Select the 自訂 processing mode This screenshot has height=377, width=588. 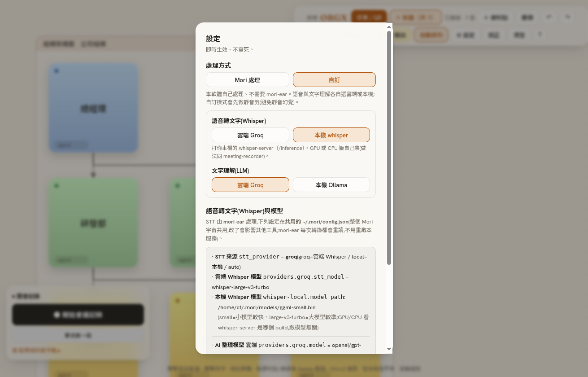(x=334, y=80)
